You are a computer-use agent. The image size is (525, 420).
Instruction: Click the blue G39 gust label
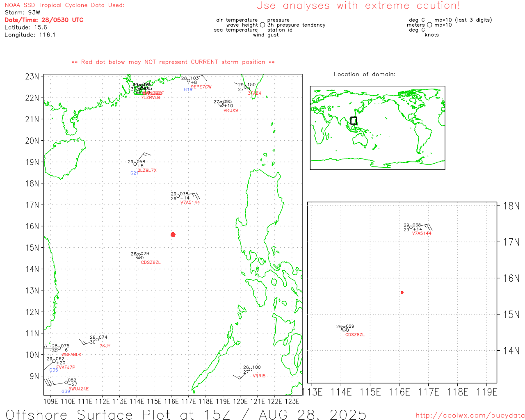tap(66, 392)
